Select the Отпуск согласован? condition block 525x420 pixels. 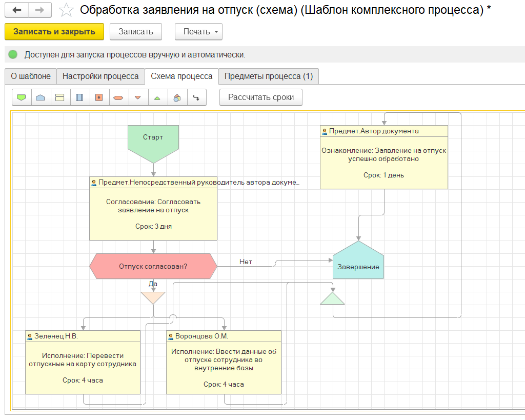click(x=153, y=266)
